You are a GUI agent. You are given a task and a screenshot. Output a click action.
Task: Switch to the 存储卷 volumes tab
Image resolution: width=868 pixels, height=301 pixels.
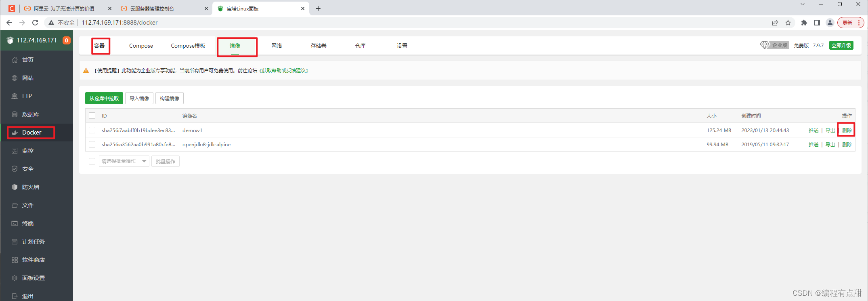[319, 46]
